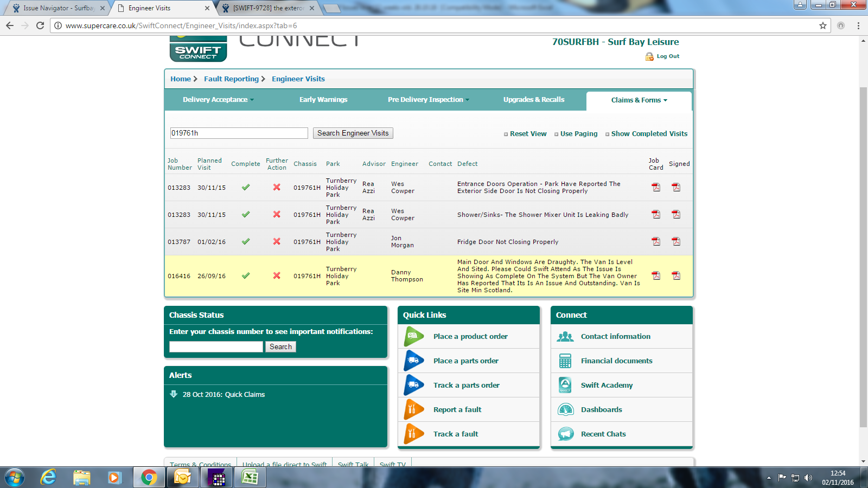Click the Log Out link
The width and height of the screenshot is (868, 488).
pos(667,56)
